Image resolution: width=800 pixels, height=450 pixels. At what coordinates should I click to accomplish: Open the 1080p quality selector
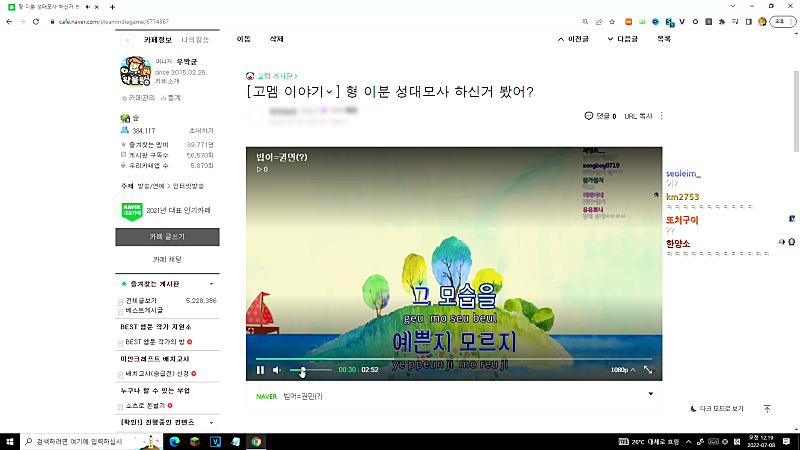622,370
